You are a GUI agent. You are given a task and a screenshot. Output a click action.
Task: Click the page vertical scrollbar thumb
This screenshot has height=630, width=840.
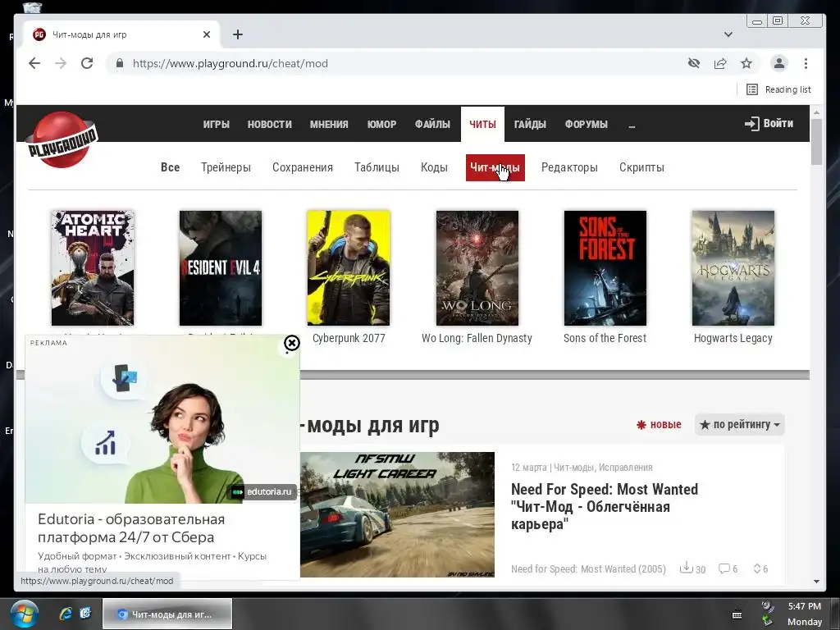pyautogui.click(x=816, y=141)
